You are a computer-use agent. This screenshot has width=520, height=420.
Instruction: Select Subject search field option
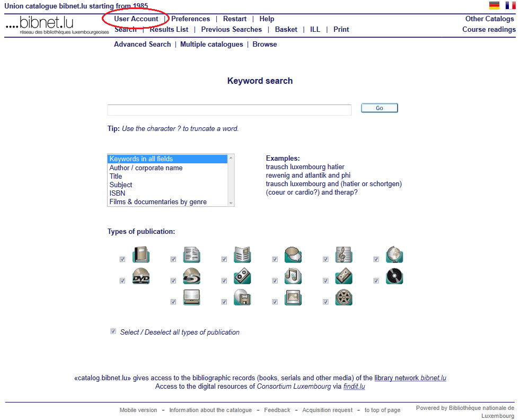[168, 185]
